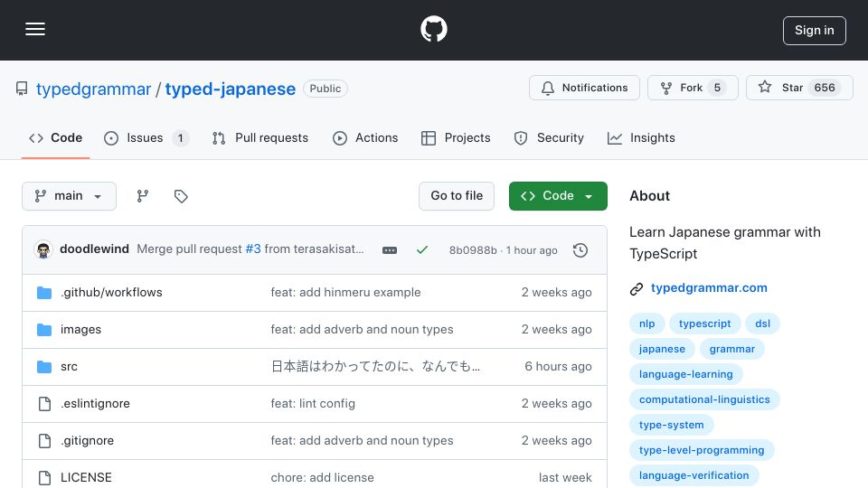Open the Actions tab
Viewport: 868px width, 488px height.
tap(365, 137)
